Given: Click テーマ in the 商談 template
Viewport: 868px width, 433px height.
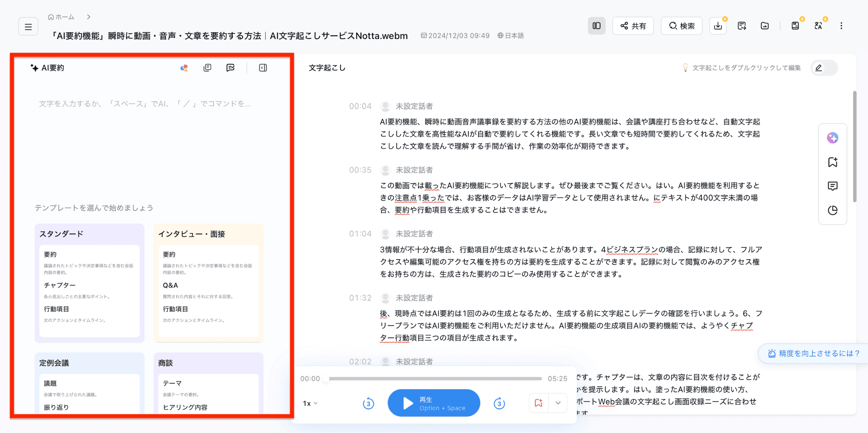Looking at the screenshot, I should click(x=172, y=383).
